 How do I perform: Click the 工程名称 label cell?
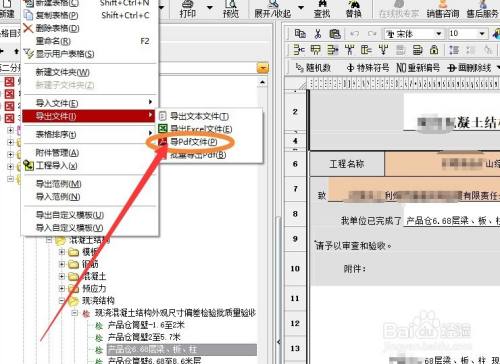coord(347,164)
